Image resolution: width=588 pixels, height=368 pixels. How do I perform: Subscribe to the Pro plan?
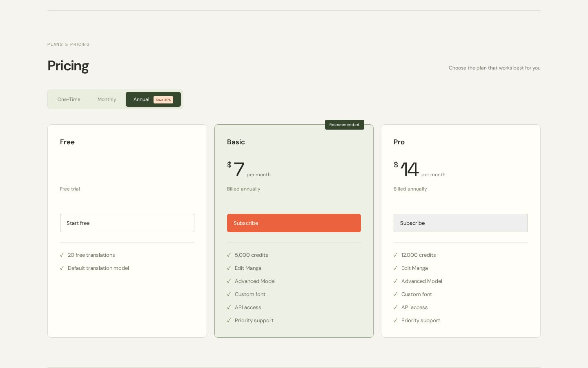pyautogui.click(x=461, y=223)
